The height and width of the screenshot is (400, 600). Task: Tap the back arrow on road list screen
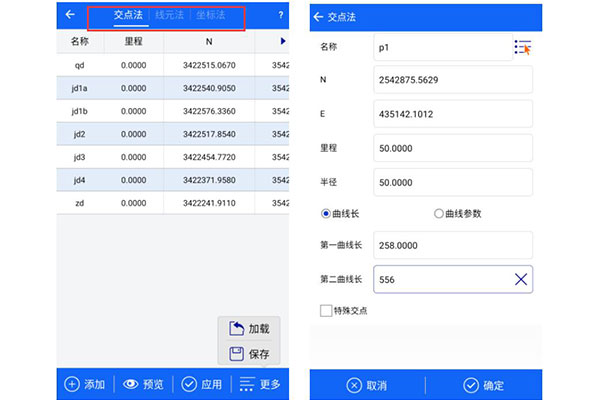(70, 15)
